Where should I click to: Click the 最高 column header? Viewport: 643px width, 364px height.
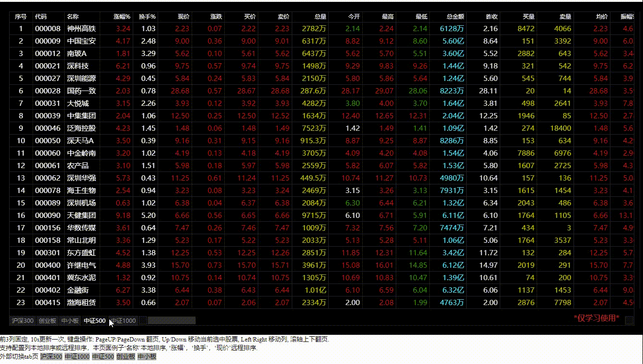coord(388,17)
